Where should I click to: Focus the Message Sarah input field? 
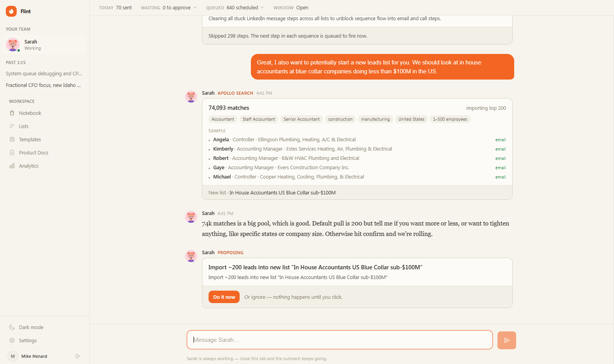click(x=340, y=340)
